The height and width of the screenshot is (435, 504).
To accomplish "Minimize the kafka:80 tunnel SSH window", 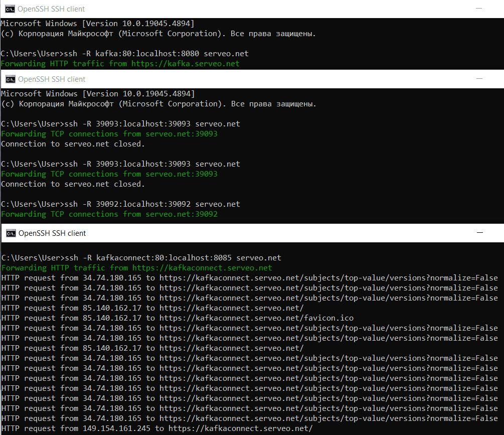I will [x=480, y=9].
